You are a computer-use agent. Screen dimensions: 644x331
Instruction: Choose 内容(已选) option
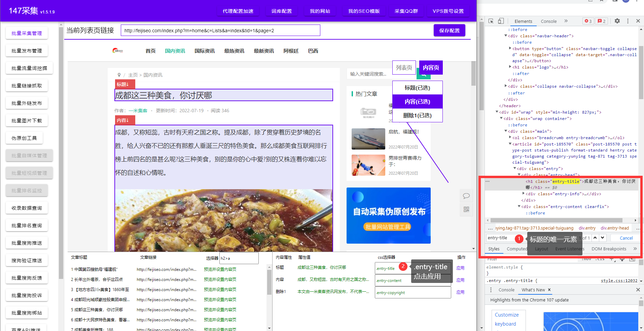coord(417,101)
